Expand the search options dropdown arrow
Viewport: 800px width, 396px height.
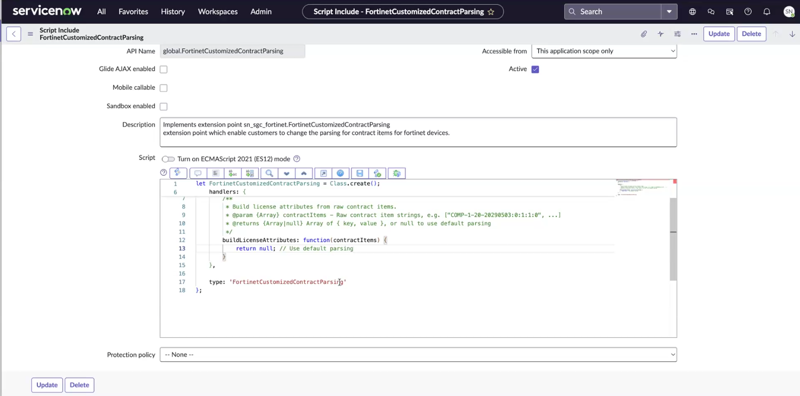669,12
